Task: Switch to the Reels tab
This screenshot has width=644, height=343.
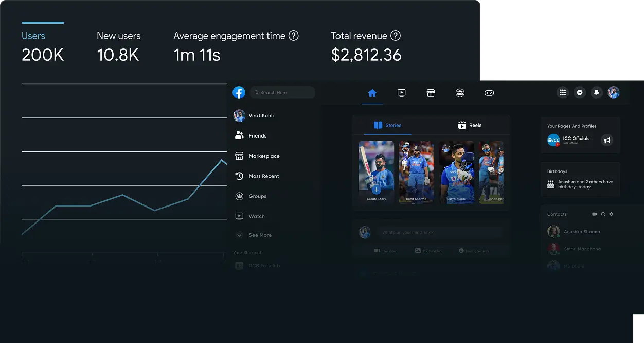Action: pyautogui.click(x=470, y=125)
